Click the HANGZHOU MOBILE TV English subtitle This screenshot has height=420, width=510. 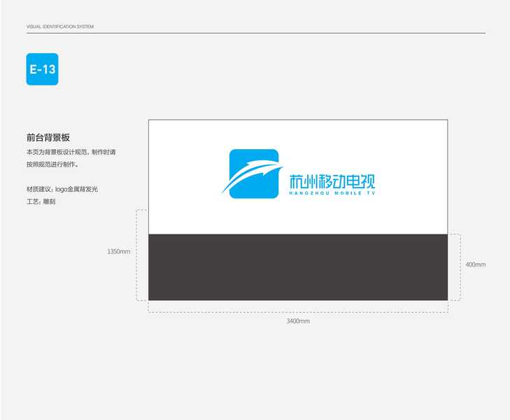pos(332,193)
